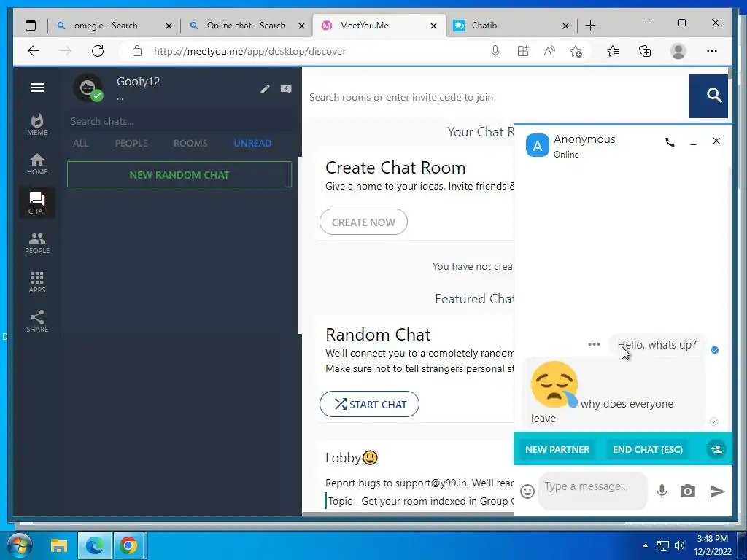The height and width of the screenshot is (560, 747).
Task: Start a voice call with Anonymous
Action: tap(670, 142)
